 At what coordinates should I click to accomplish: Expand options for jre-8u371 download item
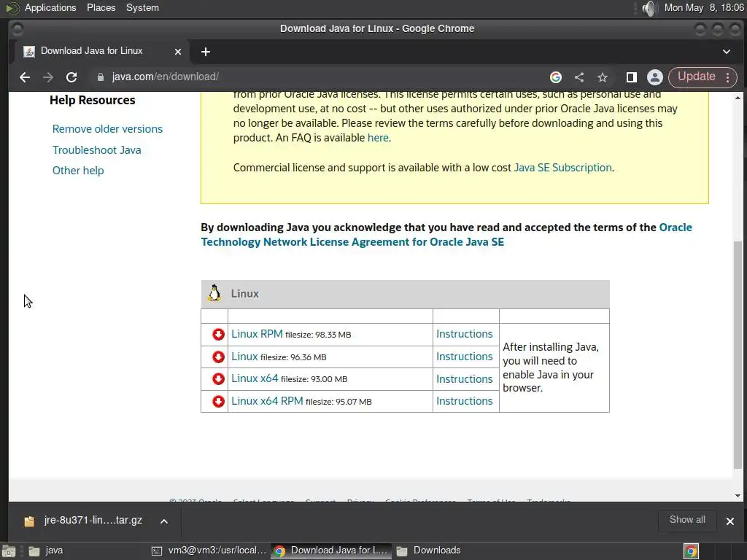click(x=164, y=521)
